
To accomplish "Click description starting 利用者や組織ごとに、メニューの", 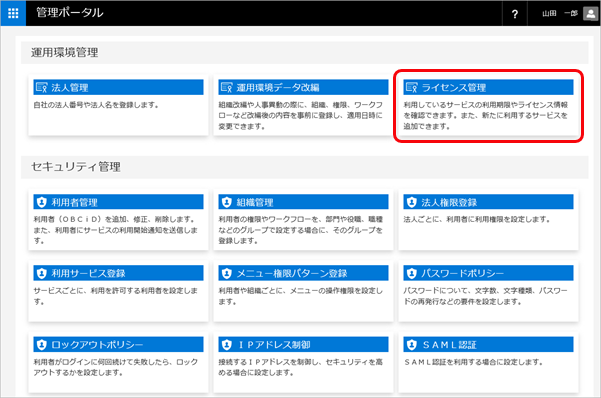I will (300, 296).
